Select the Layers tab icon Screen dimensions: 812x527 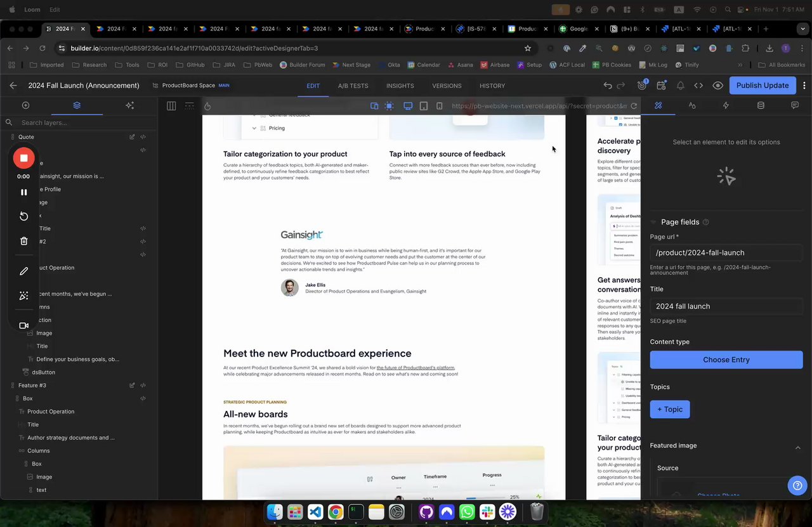[77, 105]
